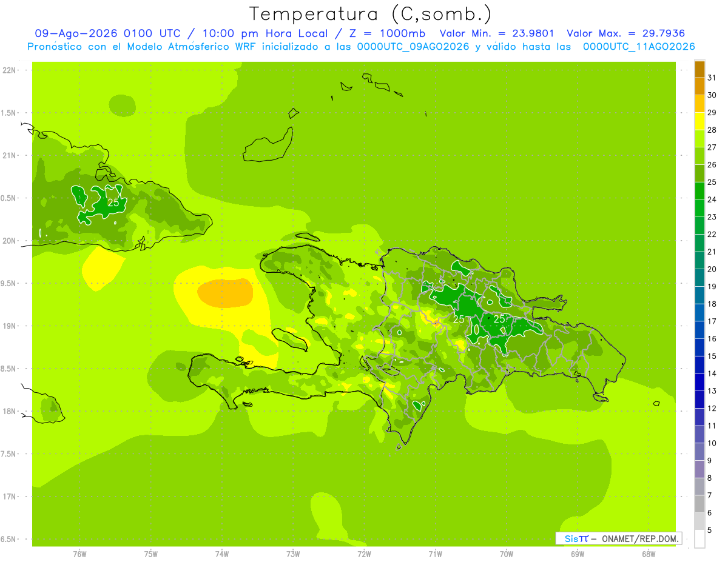Click the colorbar label "5"

(x=710, y=530)
